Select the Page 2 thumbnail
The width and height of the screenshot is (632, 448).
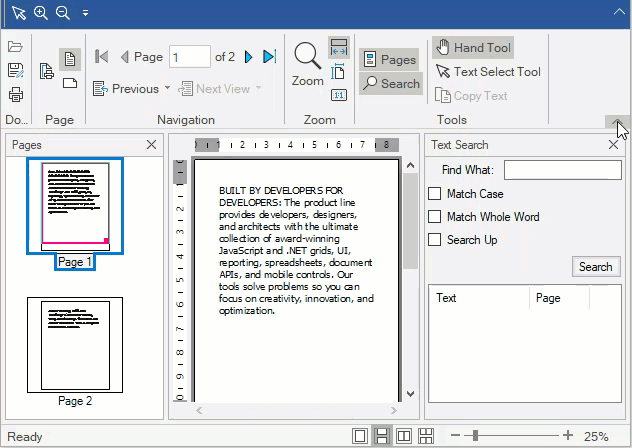(75, 343)
